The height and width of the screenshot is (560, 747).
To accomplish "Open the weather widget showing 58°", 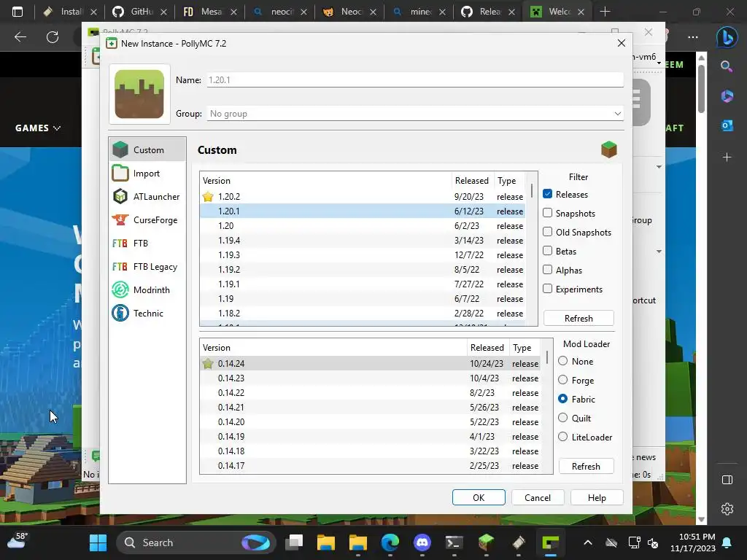I will click(x=18, y=542).
